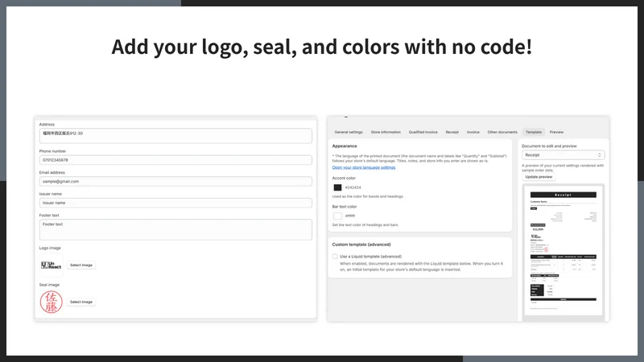Click the #242424 accent color value
This screenshot has width=644, height=362.
click(353, 187)
